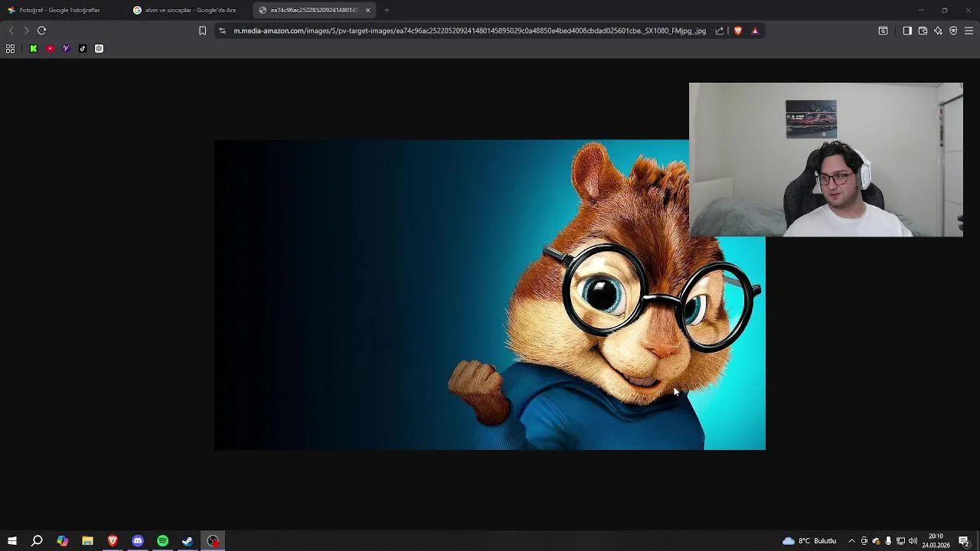
Task: Click the webcam overlay video
Action: pyautogui.click(x=826, y=160)
